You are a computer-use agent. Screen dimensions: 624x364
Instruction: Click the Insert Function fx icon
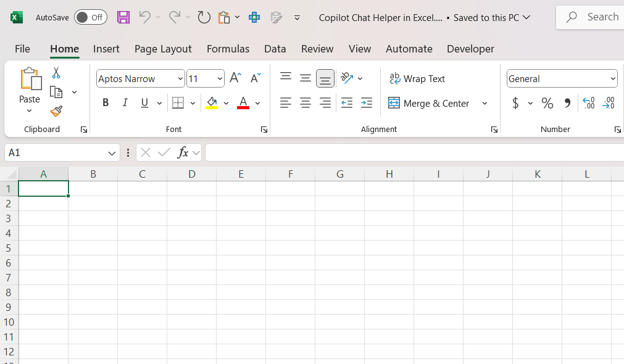183,152
